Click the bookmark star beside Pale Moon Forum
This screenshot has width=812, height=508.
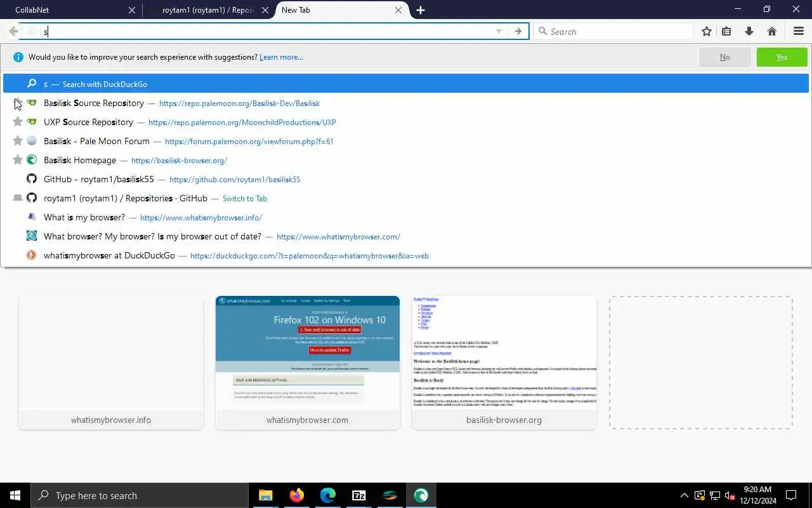18,141
